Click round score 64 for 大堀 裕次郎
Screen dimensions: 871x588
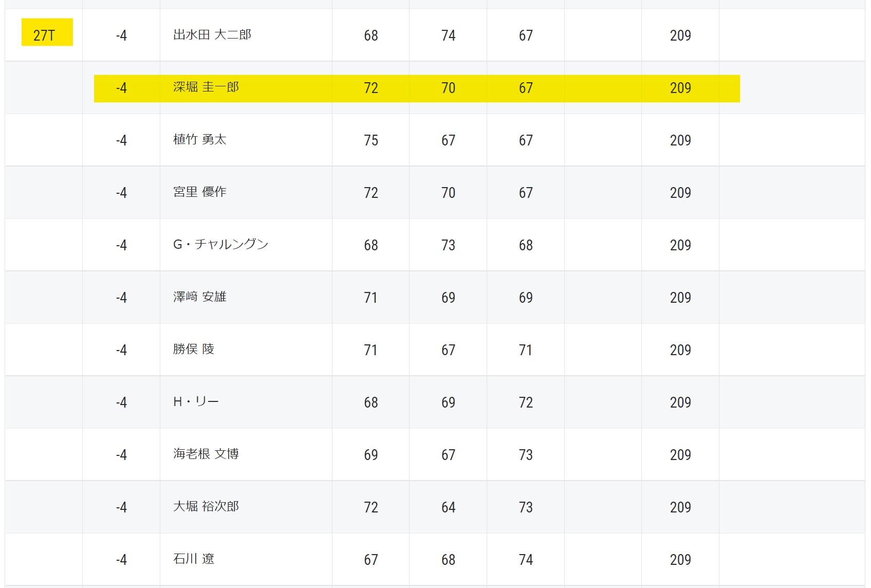click(449, 507)
